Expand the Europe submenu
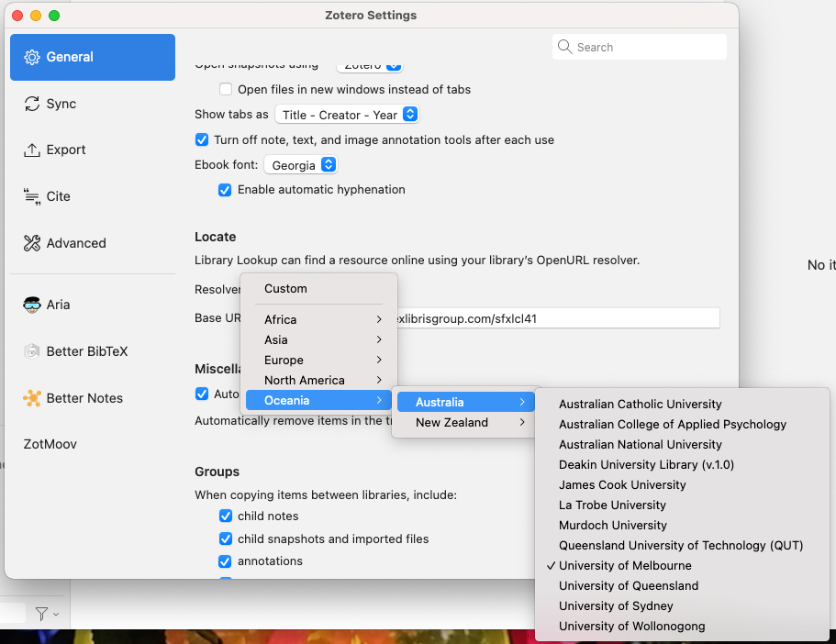Screen dimensions: 836x644 click(318, 360)
